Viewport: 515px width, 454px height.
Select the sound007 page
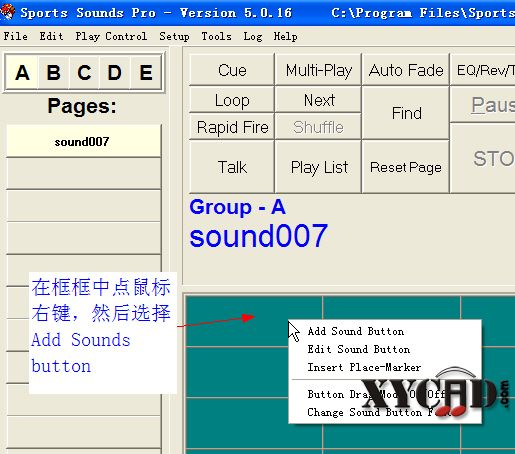pos(83,141)
